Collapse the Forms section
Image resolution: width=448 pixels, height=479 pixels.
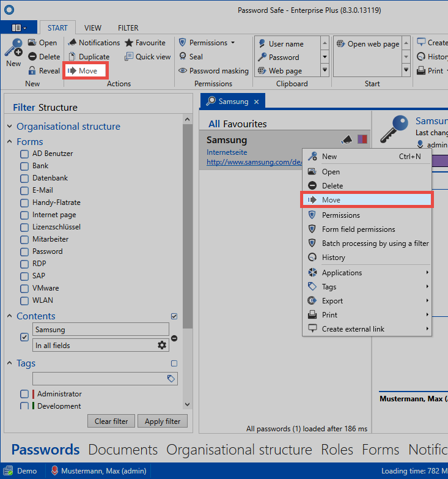[x=10, y=141]
